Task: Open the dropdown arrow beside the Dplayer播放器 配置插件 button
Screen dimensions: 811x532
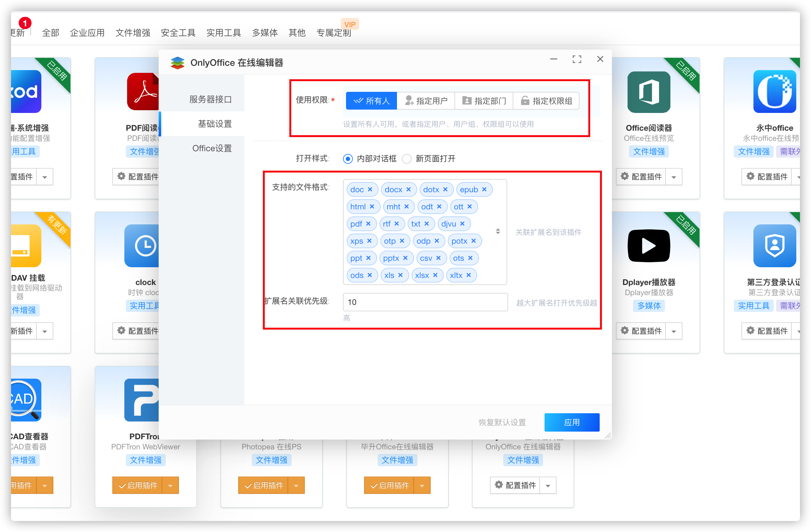Action: [x=673, y=331]
